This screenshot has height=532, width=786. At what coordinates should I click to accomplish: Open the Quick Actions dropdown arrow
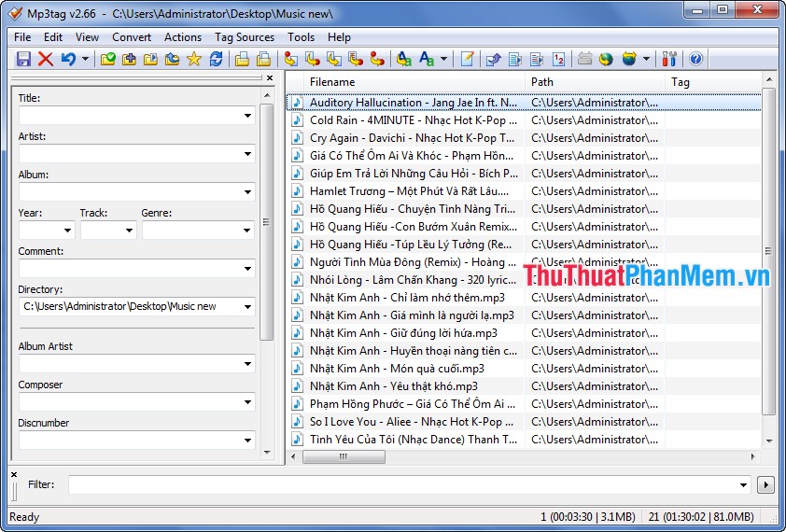click(x=443, y=59)
